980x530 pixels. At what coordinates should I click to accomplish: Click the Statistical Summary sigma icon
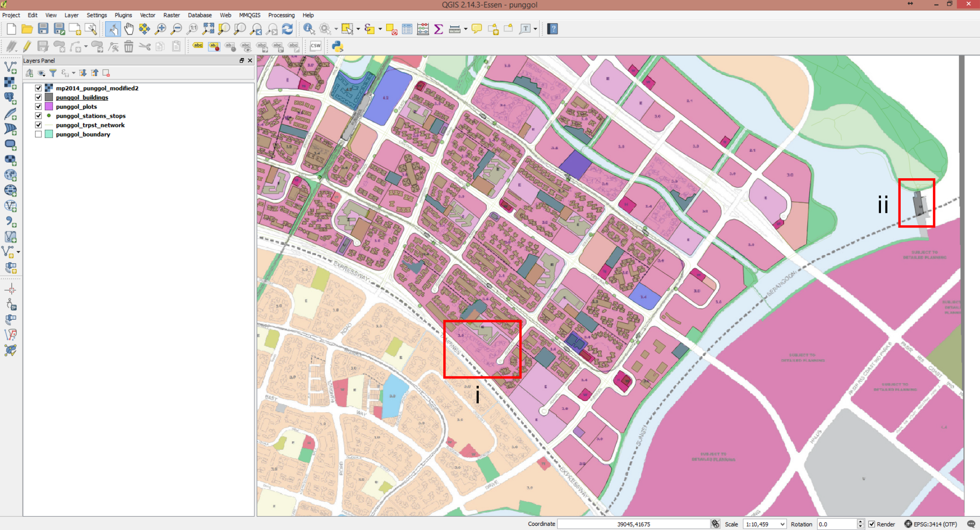coord(438,29)
